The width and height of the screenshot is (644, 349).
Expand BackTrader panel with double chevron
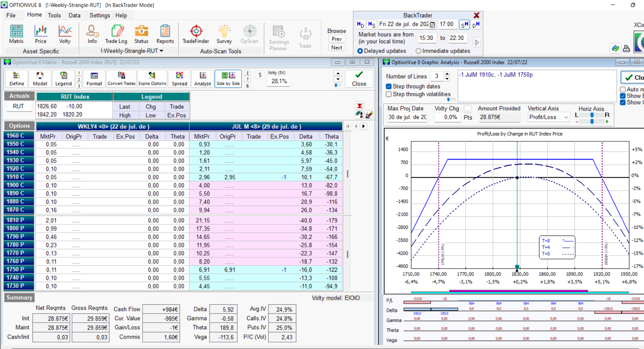pyautogui.click(x=477, y=43)
